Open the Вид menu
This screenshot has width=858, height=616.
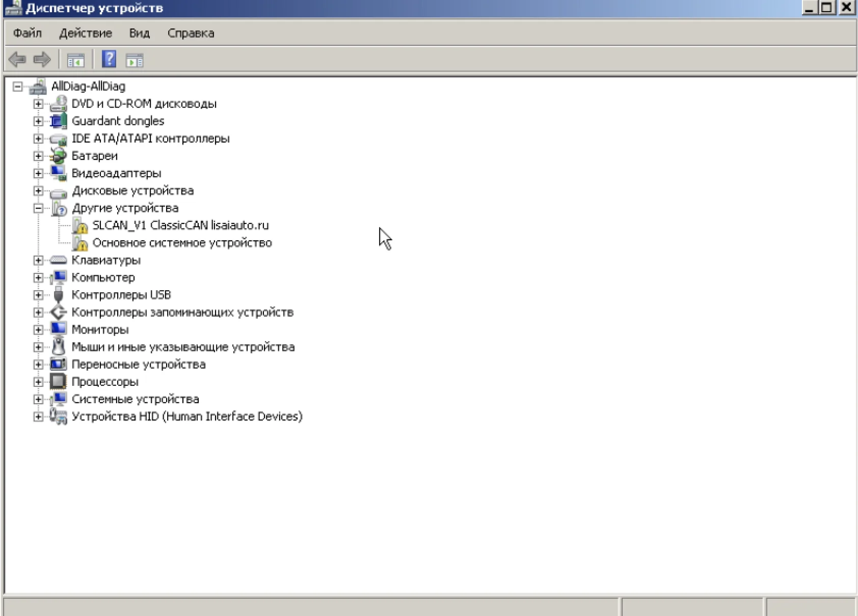coord(139,33)
